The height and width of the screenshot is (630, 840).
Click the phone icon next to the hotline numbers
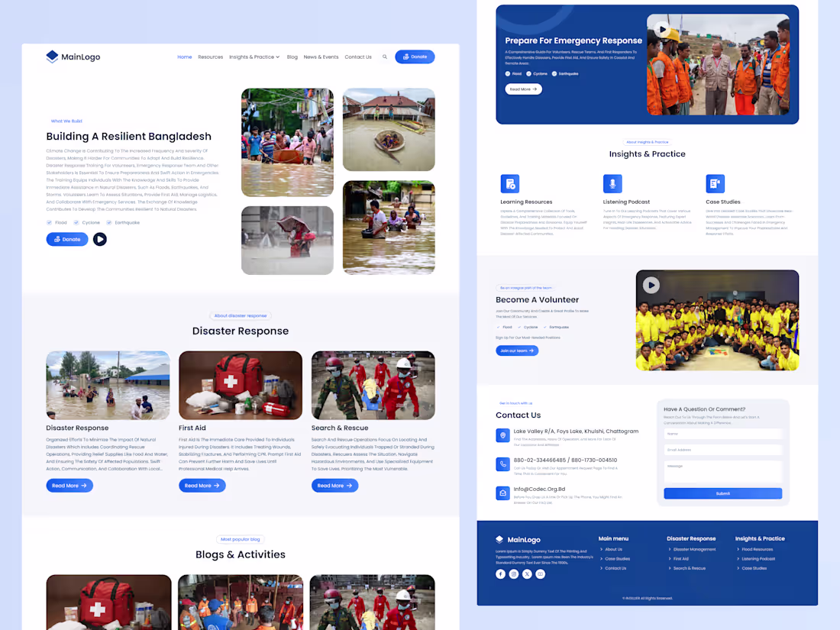(x=502, y=464)
